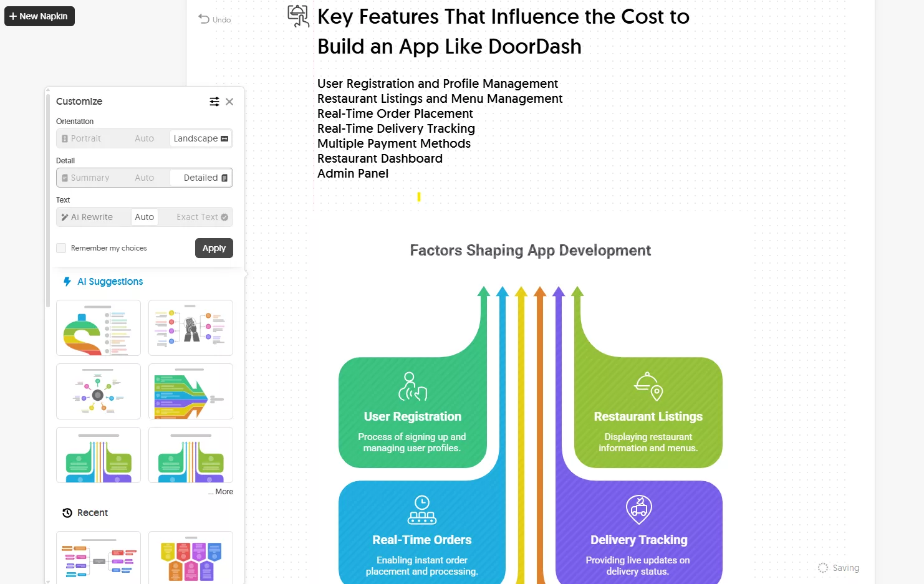Select Portrait orientation option
The image size is (924, 584).
81,138
